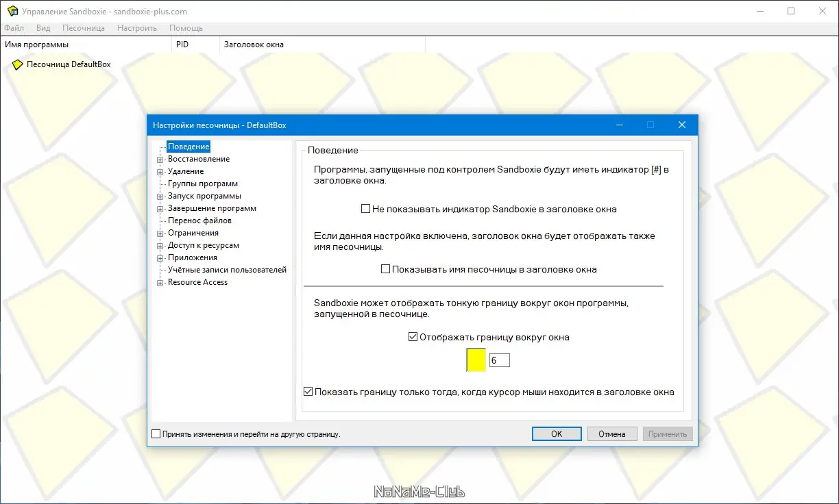
Task: Open the Помощь menu
Action: click(186, 28)
